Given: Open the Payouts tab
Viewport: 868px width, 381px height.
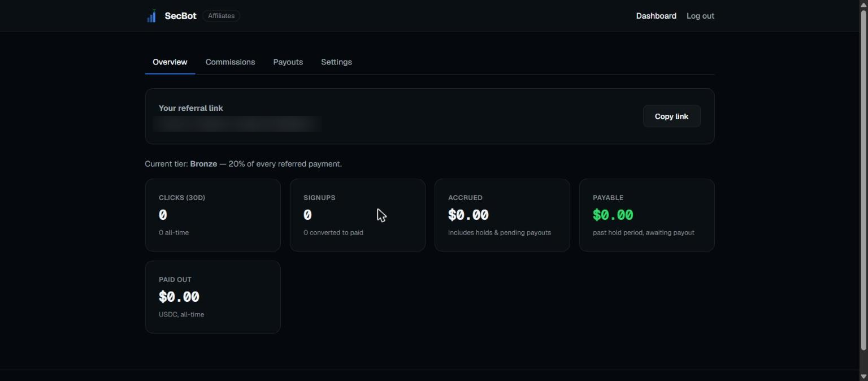Looking at the screenshot, I should coord(288,62).
